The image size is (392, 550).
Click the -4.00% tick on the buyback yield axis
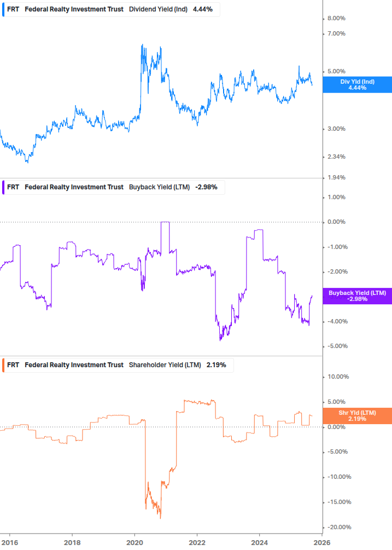(x=337, y=321)
